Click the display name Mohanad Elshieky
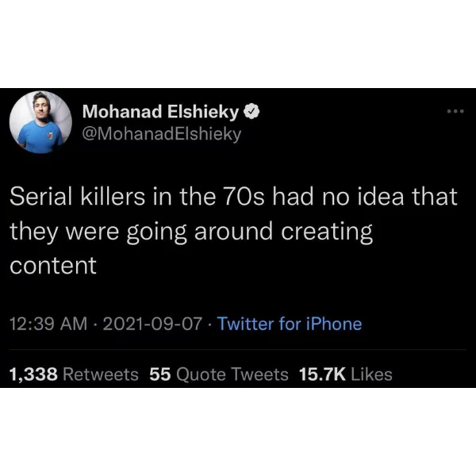 tap(160, 112)
